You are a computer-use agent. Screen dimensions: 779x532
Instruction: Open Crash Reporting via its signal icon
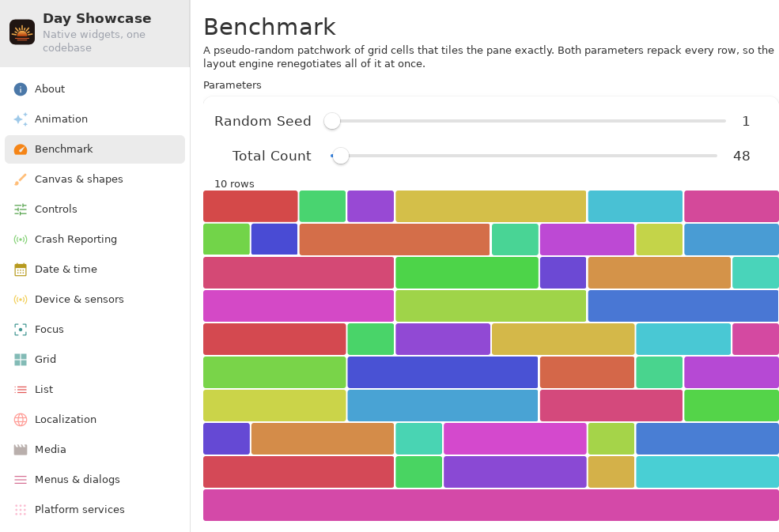coord(21,240)
